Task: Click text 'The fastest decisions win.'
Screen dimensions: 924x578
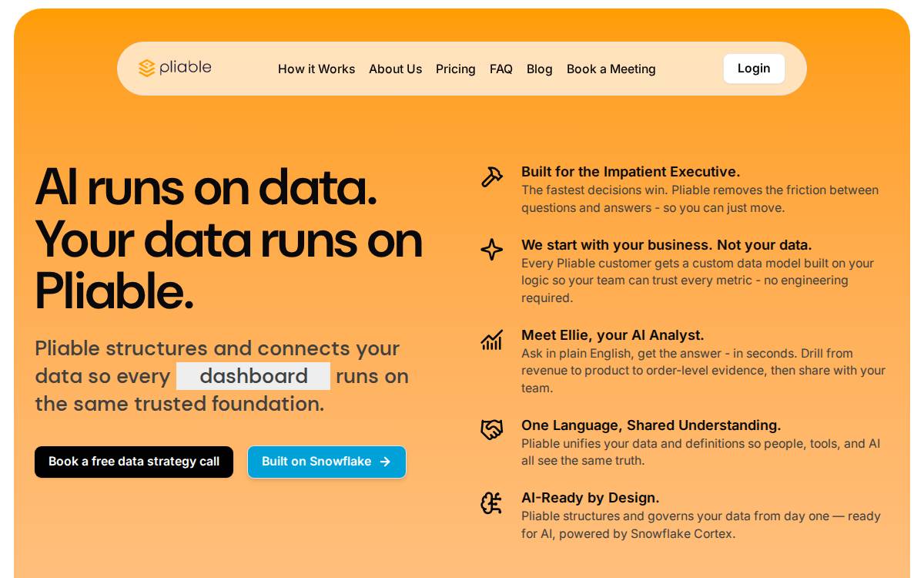Action: coord(594,190)
